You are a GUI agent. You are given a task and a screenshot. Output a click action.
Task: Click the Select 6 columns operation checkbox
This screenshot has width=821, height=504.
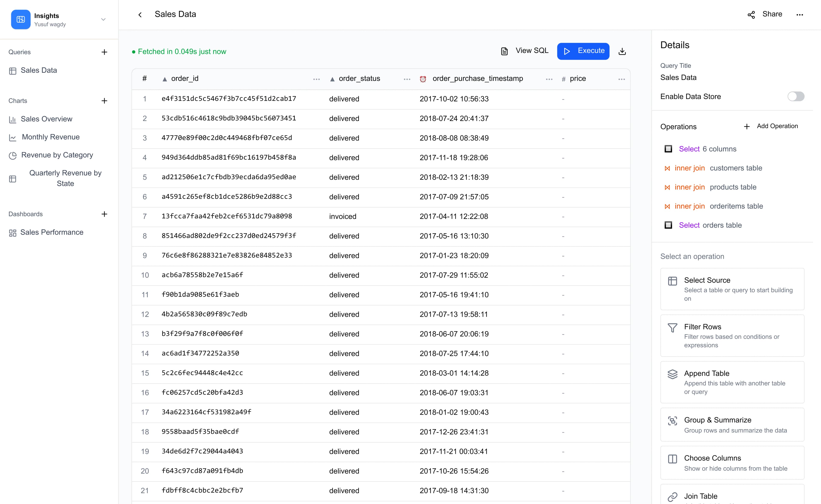[x=668, y=149]
